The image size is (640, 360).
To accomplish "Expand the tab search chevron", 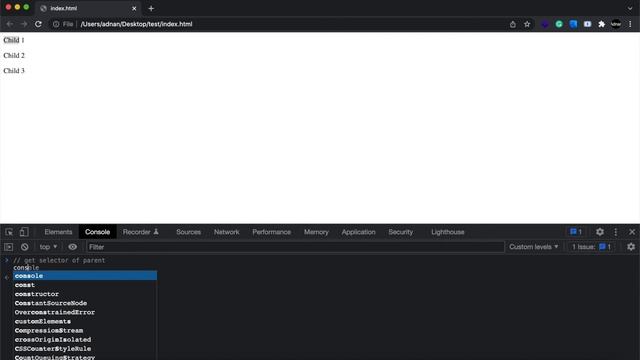I will [630, 8].
